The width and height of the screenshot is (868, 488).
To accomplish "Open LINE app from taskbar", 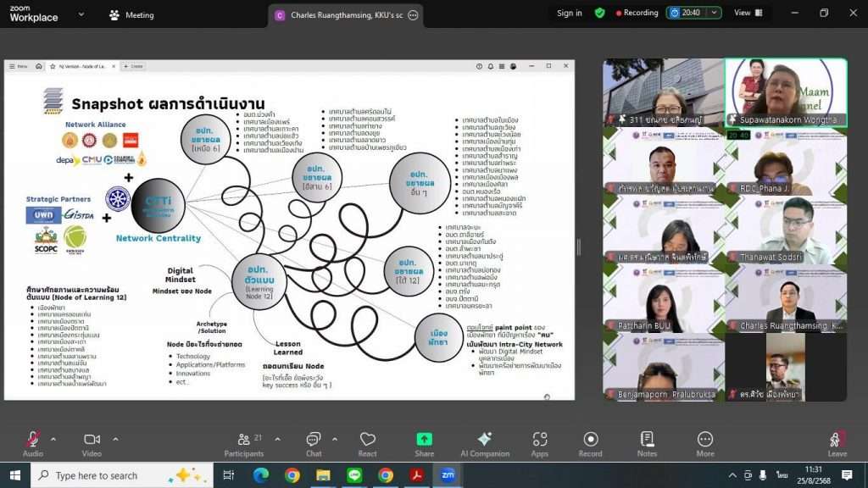I will pos(354,475).
